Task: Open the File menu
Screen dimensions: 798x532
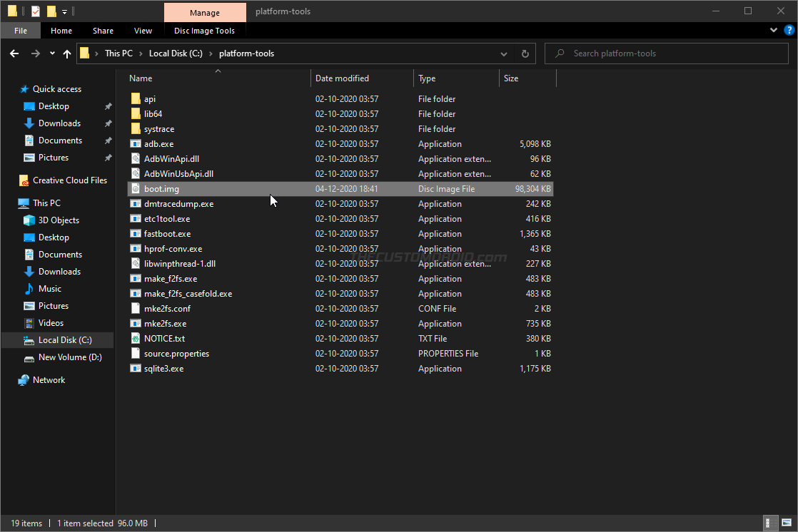Action: coord(21,31)
